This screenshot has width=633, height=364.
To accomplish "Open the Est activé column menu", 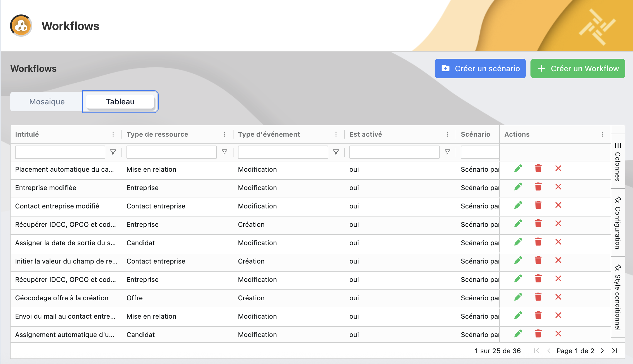I will coord(447,134).
